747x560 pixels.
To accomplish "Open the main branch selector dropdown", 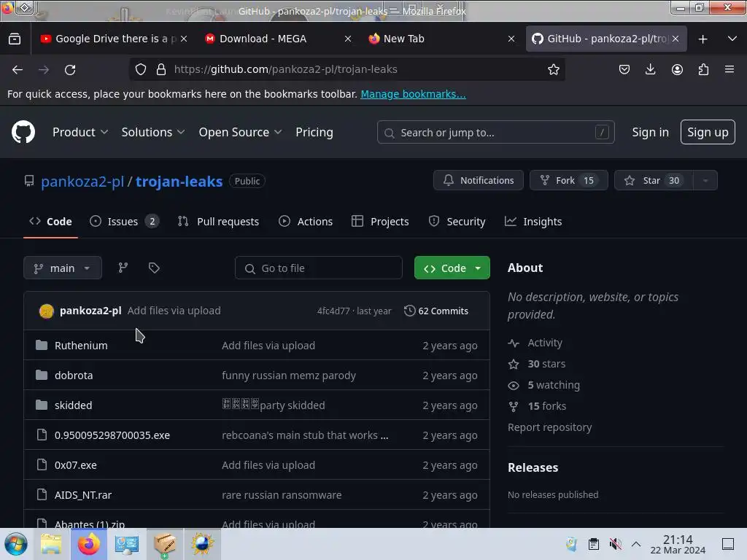I will pos(63,268).
